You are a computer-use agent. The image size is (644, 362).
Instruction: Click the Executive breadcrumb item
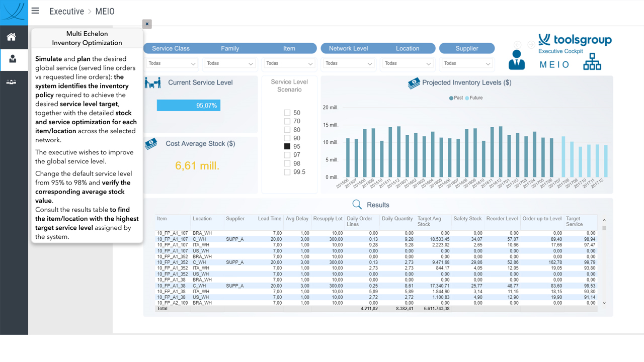point(66,11)
